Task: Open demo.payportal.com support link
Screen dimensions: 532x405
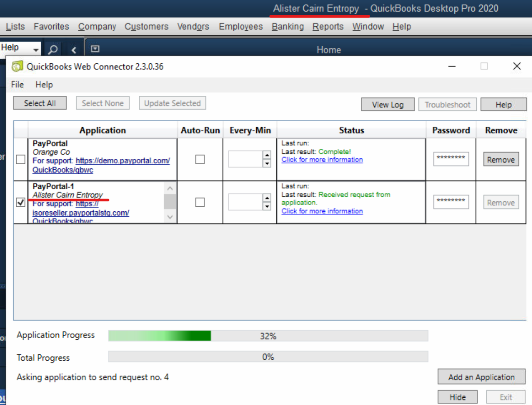Action: [122, 161]
